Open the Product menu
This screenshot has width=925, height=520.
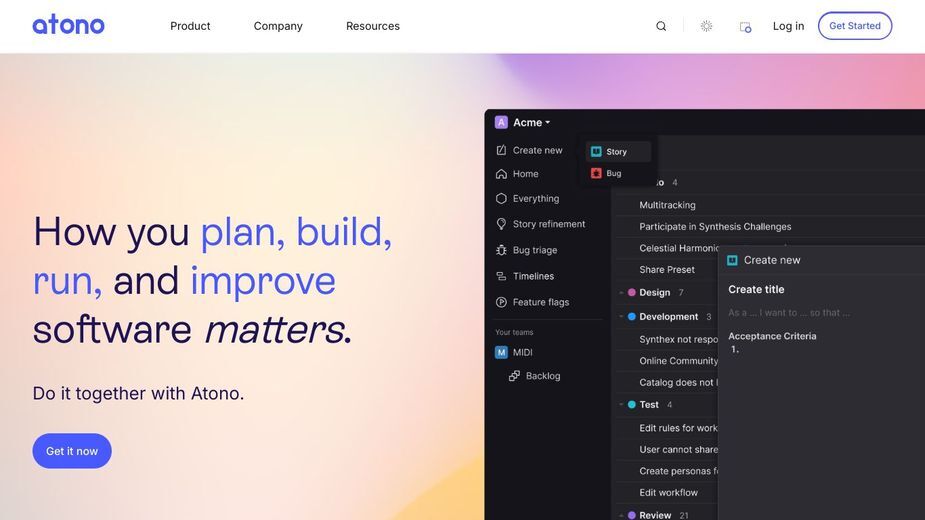tap(190, 26)
